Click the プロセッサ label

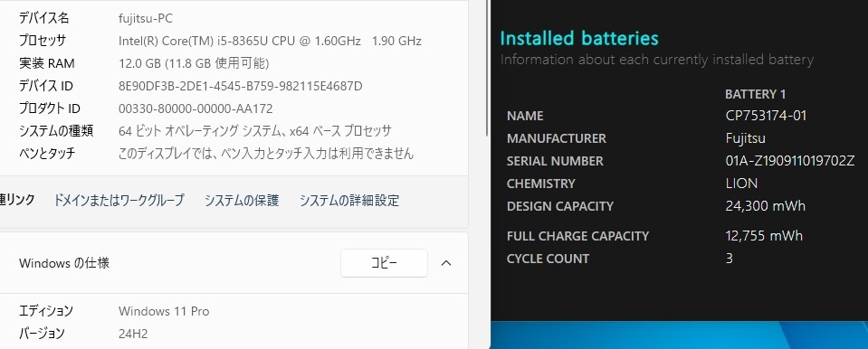[43, 41]
